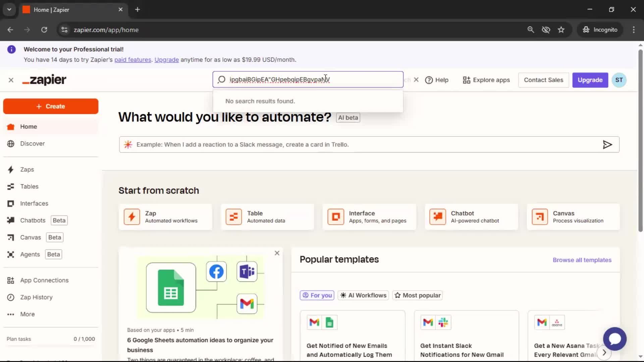Open Zap History in the sidebar

coord(51,297)
